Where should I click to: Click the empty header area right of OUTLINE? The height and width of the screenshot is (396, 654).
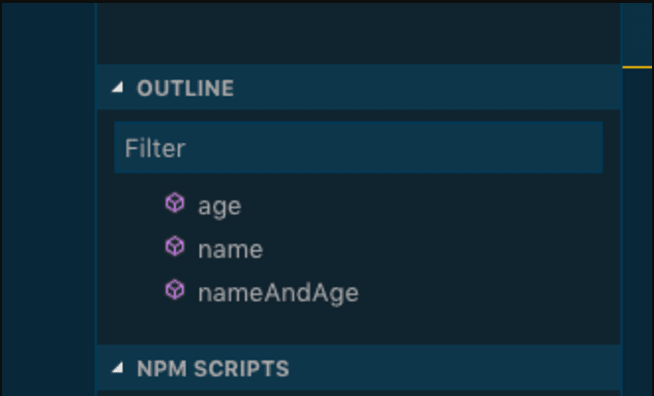click(x=426, y=87)
